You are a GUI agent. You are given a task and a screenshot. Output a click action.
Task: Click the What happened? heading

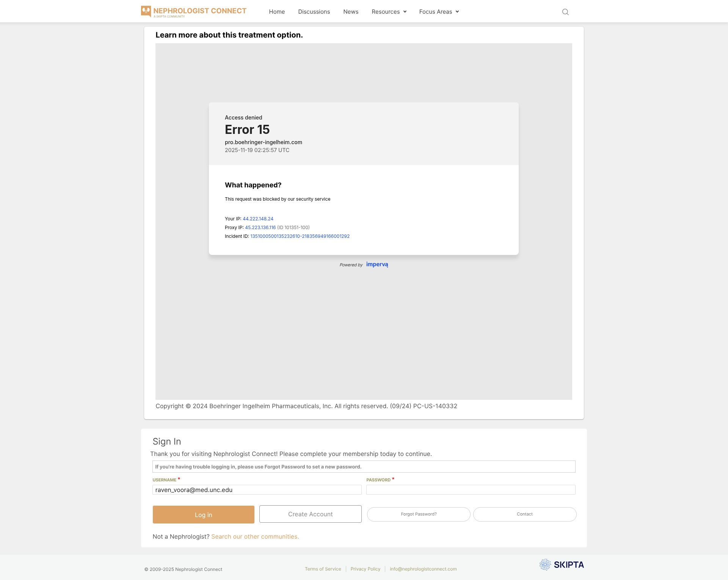(x=253, y=185)
